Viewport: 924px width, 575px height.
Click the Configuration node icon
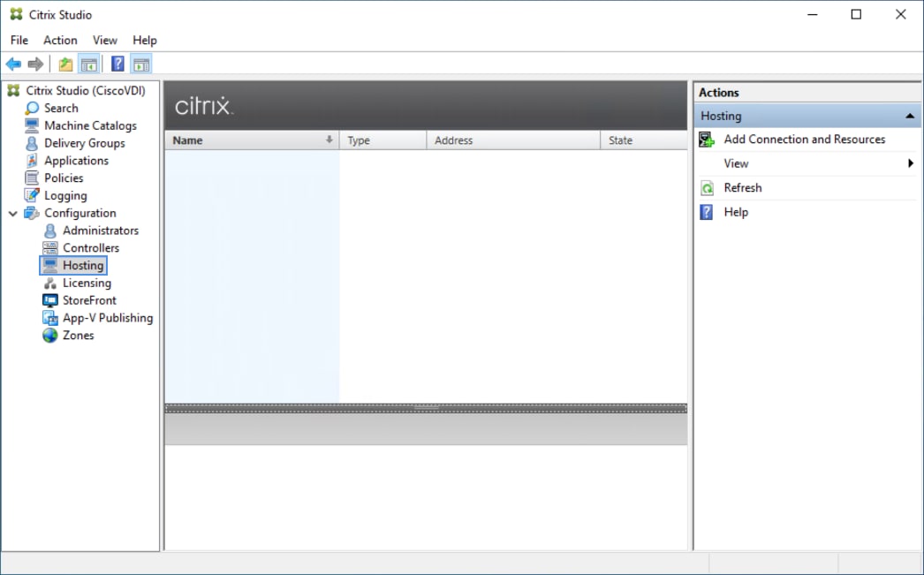tap(32, 213)
